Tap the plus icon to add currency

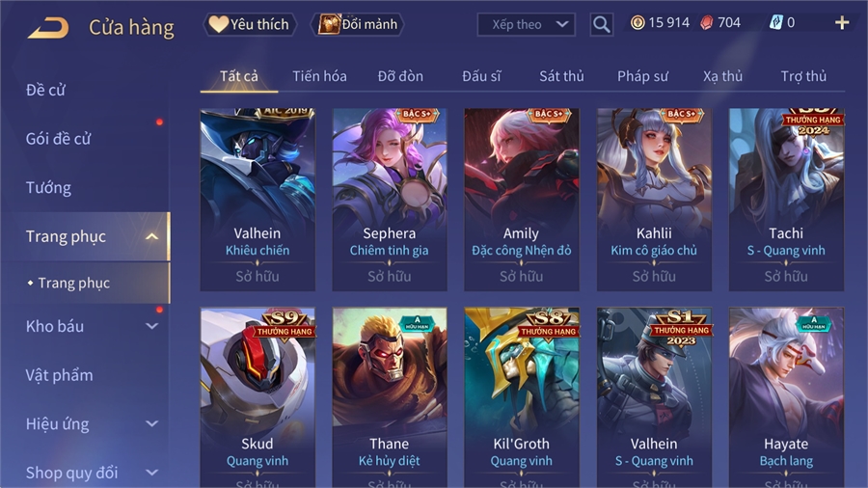point(842,23)
